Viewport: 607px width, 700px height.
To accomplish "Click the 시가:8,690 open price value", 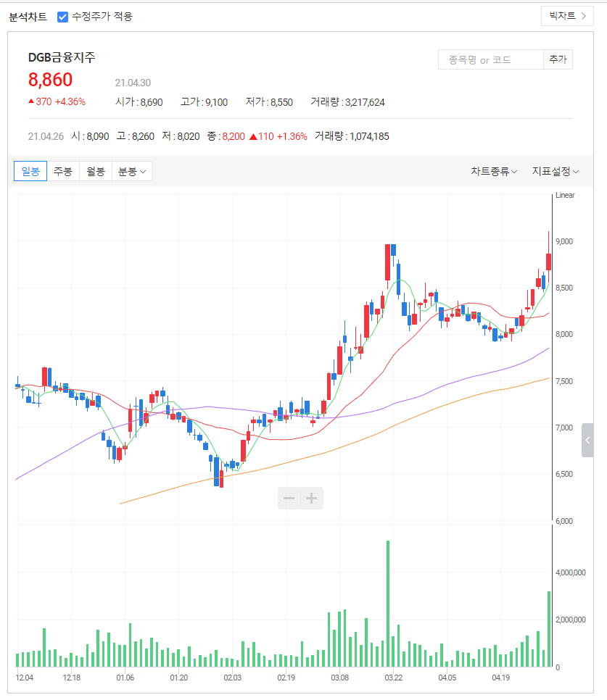I will 139,102.
